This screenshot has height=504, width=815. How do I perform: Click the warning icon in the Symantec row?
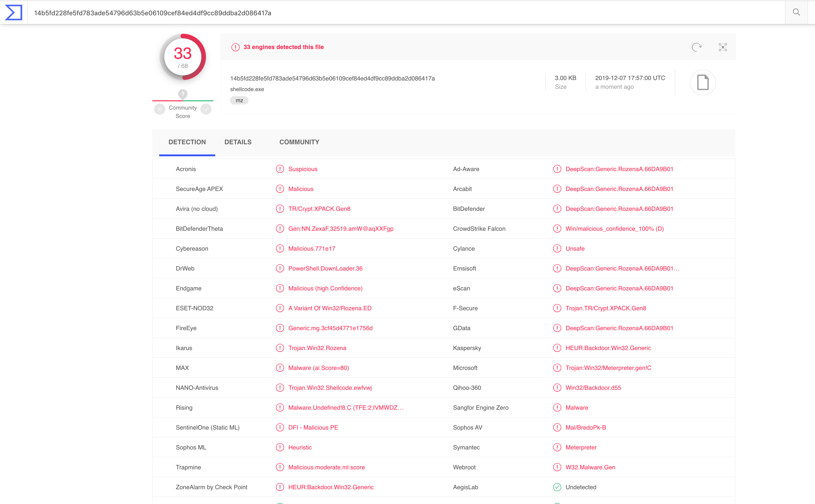[557, 447]
